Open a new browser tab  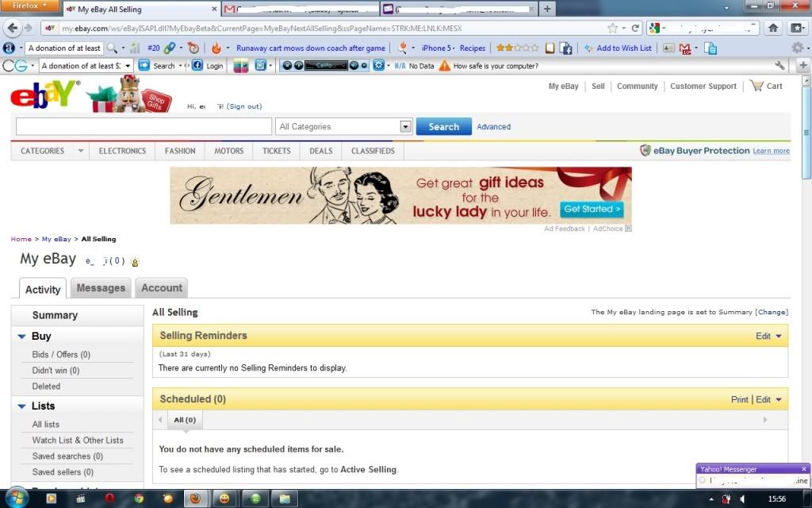coord(547,8)
